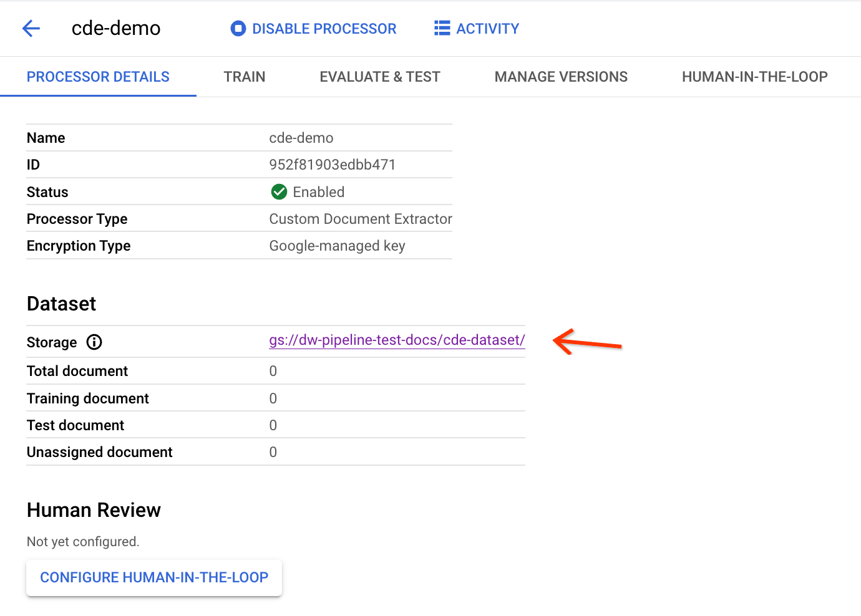Click the cde-demo page title
The width and height of the screenshot is (861, 616).
(116, 28)
